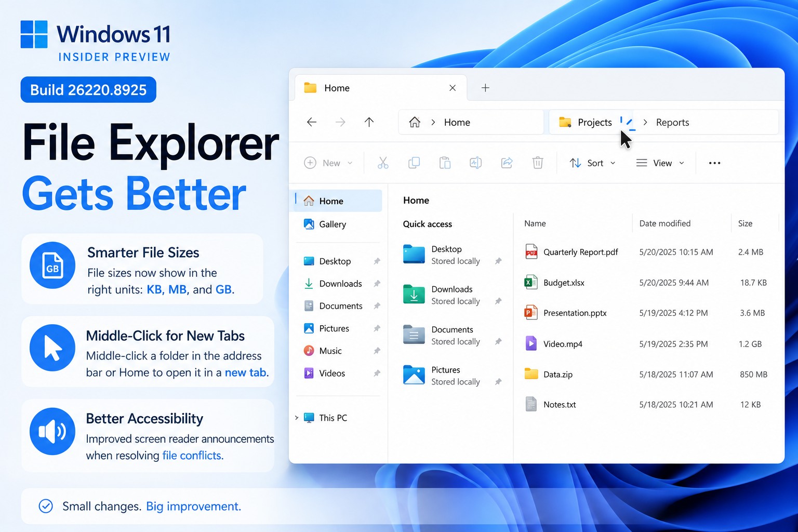Toggle pin on Quick access Pictures item
This screenshot has width=798, height=532.
pos(498,382)
